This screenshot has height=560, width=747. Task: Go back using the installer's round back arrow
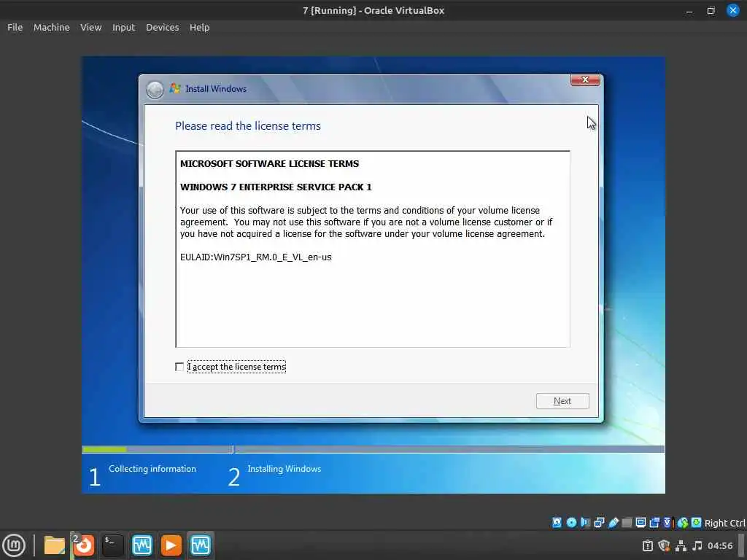[155, 89]
